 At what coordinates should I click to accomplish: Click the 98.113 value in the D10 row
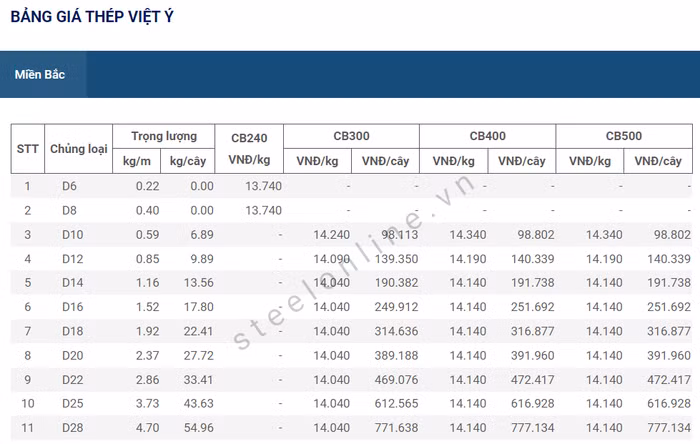399,234
